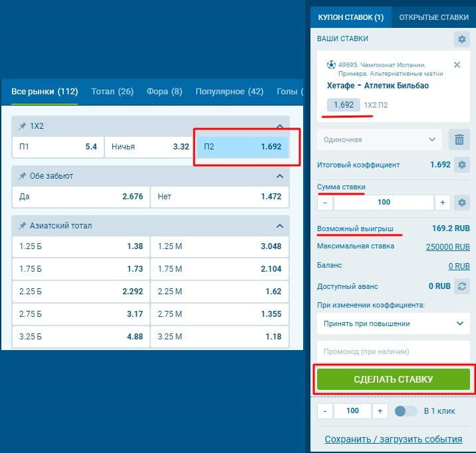476x453 pixels.
Task: Select the Тотал (26) markets tab
Action: [112, 92]
